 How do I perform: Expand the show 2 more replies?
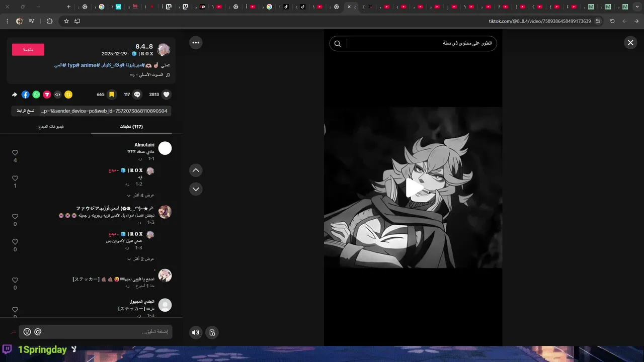point(140,259)
